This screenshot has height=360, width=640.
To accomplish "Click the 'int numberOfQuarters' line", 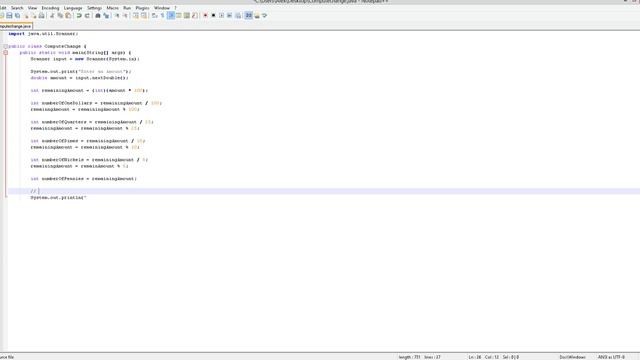I will (x=92, y=122).
